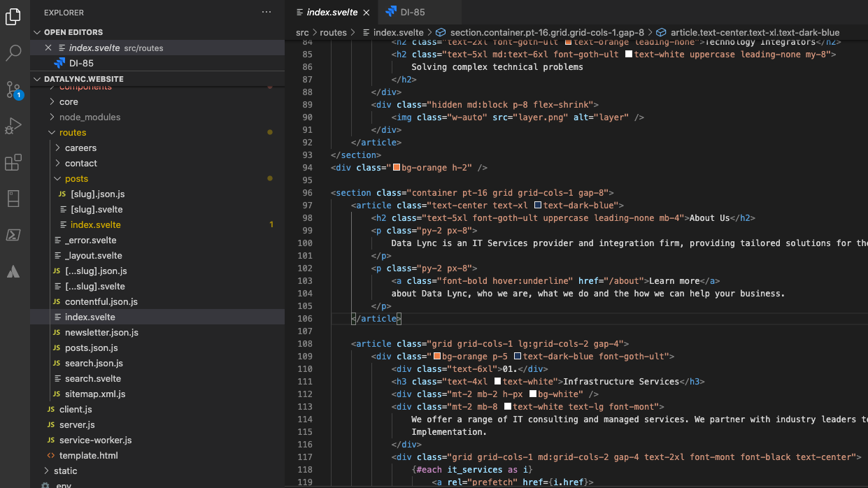The width and height of the screenshot is (868, 488).
Task: Open the Extensions view
Action: pos(13,162)
